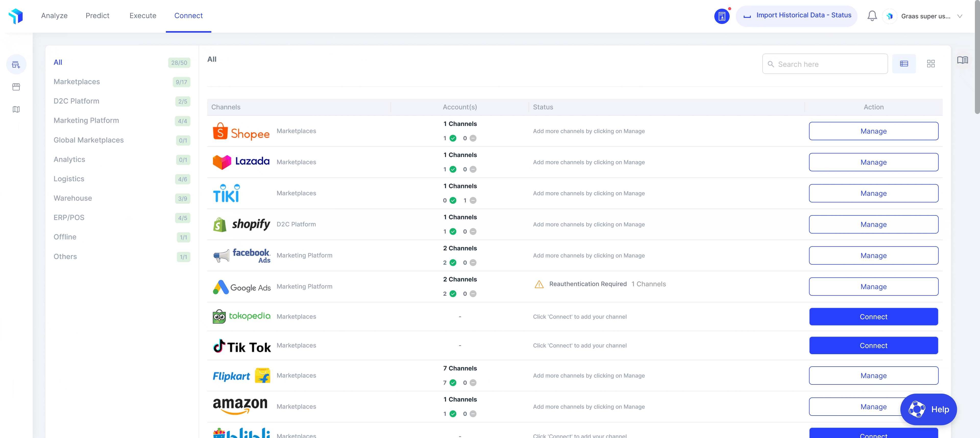Screen dimensions: 980x438
Task: Open the Help chat widget
Action: click(928, 409)
